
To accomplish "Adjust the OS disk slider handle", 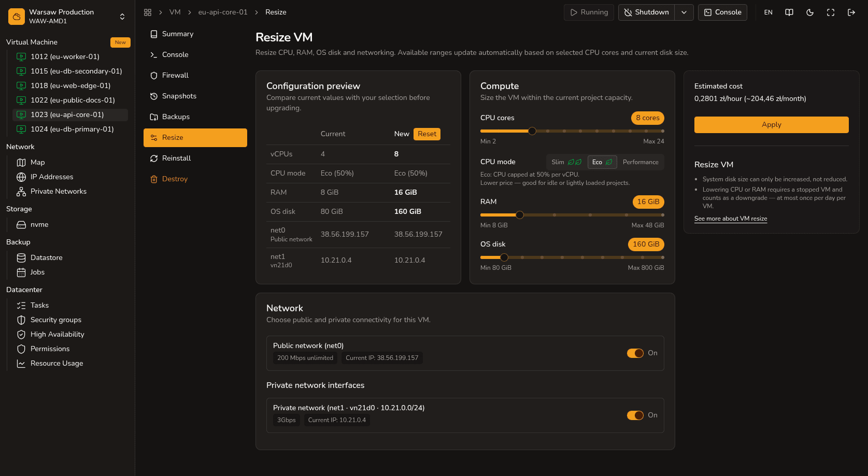I will [x=504, y=257].
